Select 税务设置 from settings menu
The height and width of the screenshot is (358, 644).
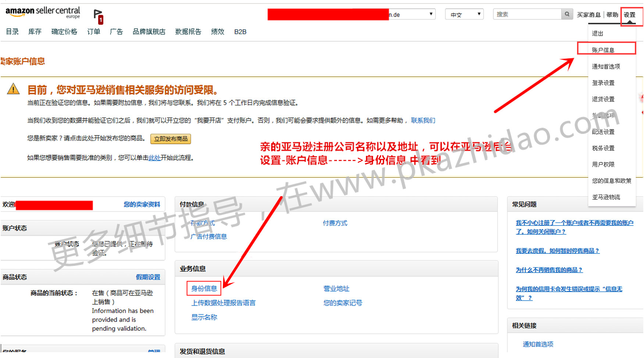(x=603, y=148)
